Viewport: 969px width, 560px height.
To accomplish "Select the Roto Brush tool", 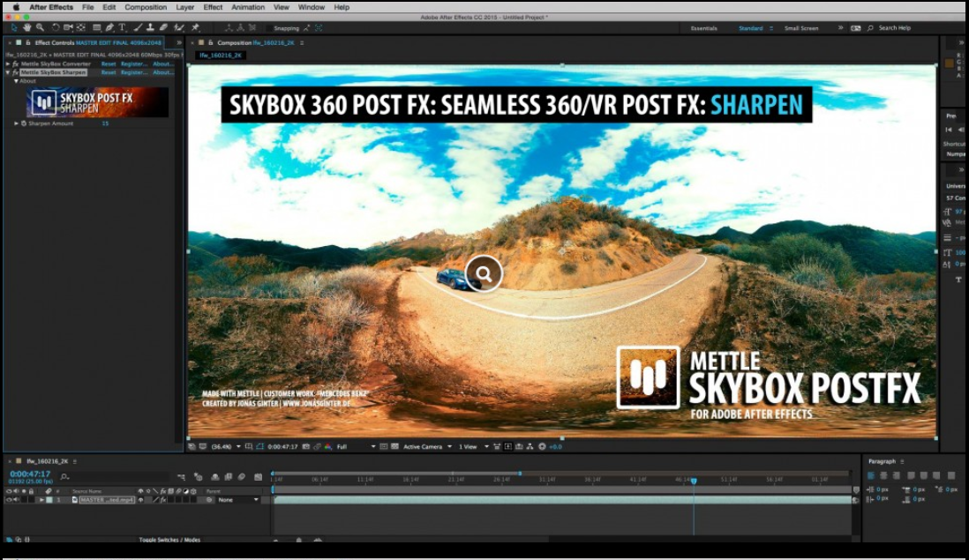I will (x=179, y=28).
